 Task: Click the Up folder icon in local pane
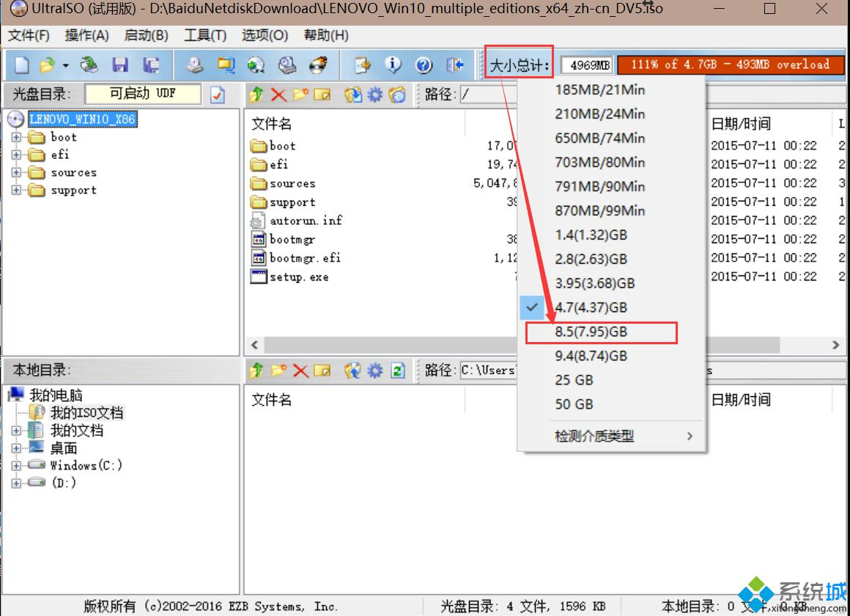pos(257,371)
